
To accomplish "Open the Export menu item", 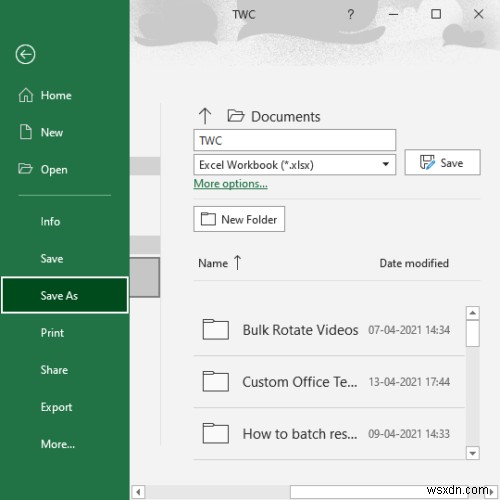I will pos(56,407).
